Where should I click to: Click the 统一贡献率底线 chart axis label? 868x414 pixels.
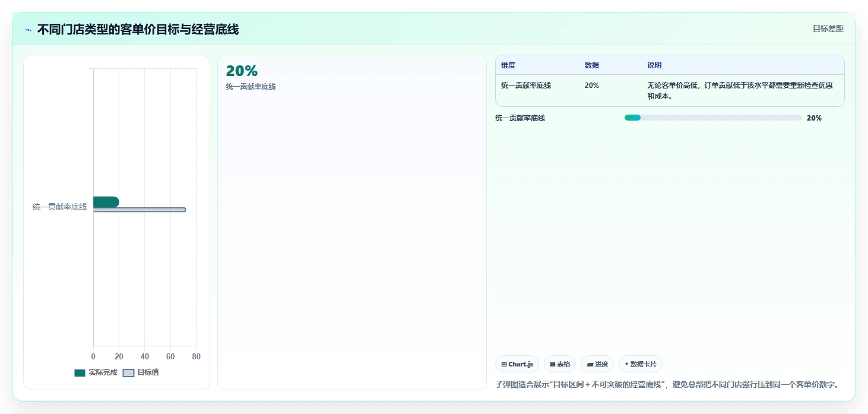59,207
